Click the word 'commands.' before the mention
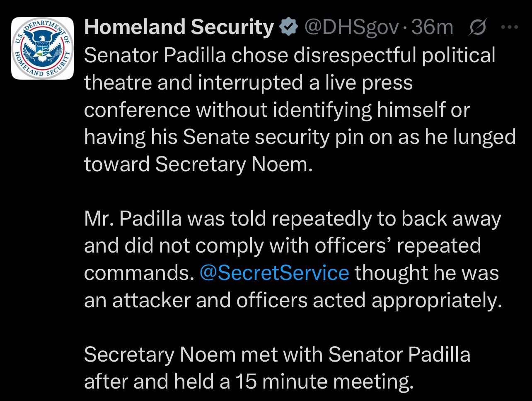 click(x=139, y=273)
